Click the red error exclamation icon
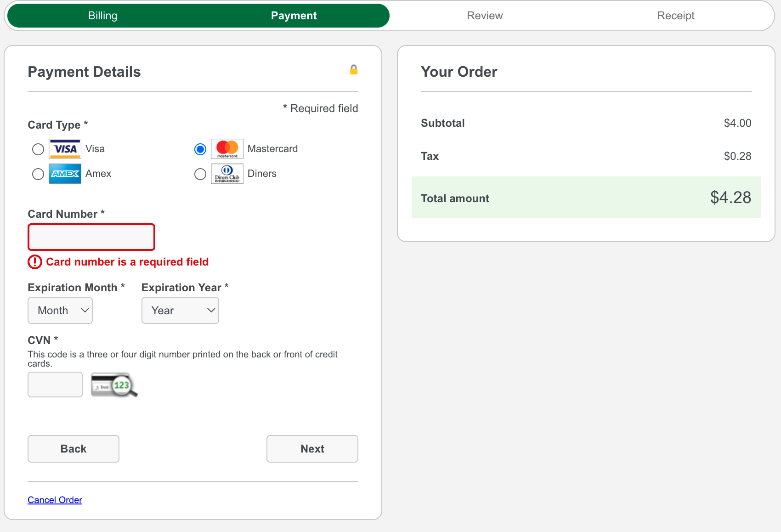The height and width of the screenshot is (532, 781). point(35,262)
